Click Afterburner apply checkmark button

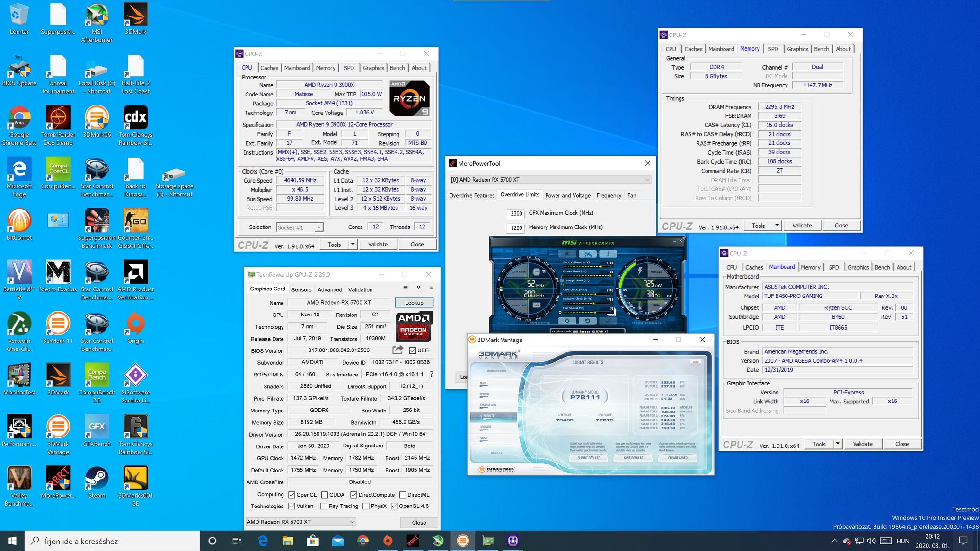(608, 321)
